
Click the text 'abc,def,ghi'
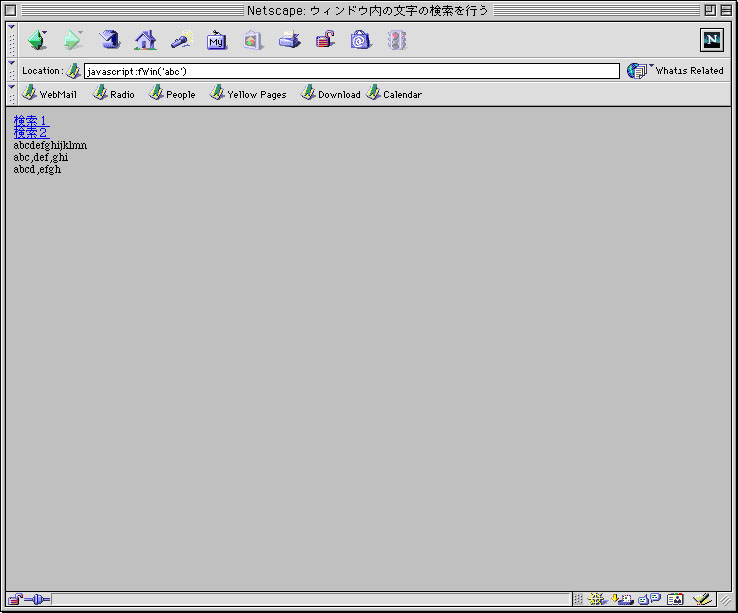pos(41,157)
